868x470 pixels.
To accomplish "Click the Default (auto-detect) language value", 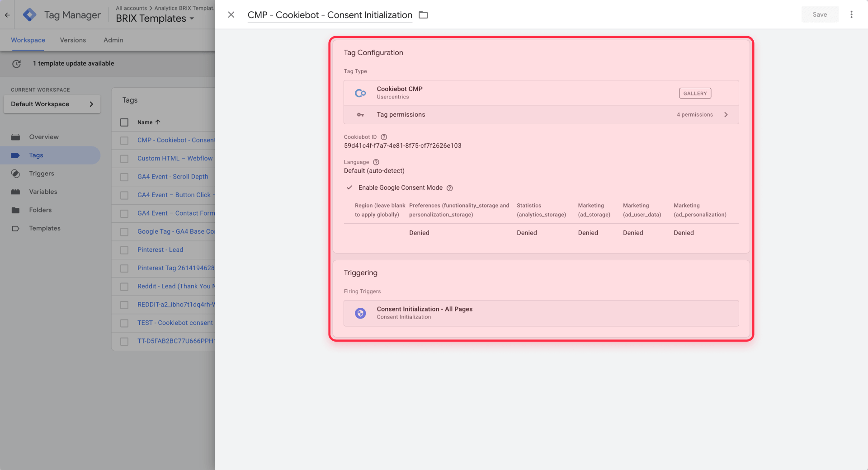I will pyautogui.click(x=374, y=171).
